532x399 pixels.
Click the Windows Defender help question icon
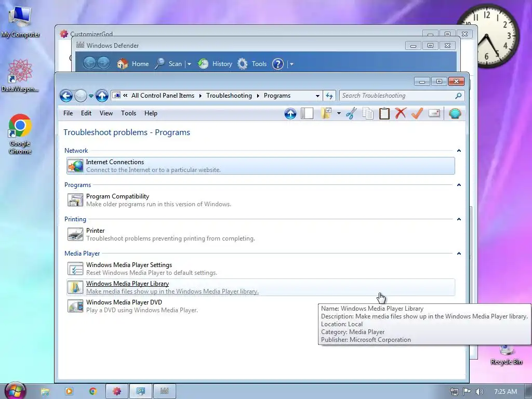coord(278,64)
